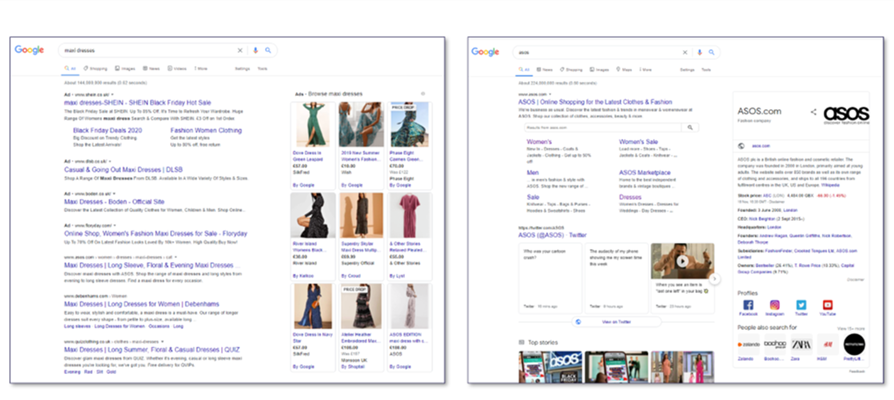Open the Dove Dress in Green Leopard product ad
The height and width of the screenshot is (400, 894).
coord(312,145)
